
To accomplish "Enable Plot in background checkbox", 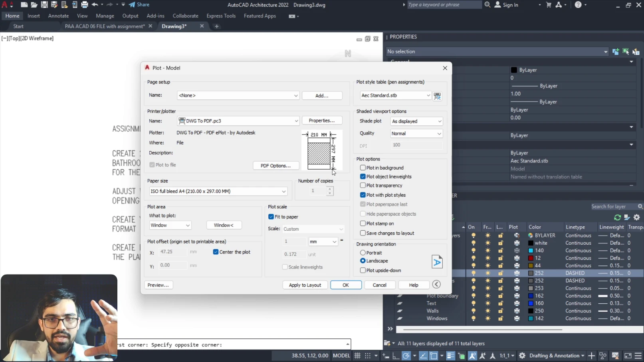I will tap(363, 168).
